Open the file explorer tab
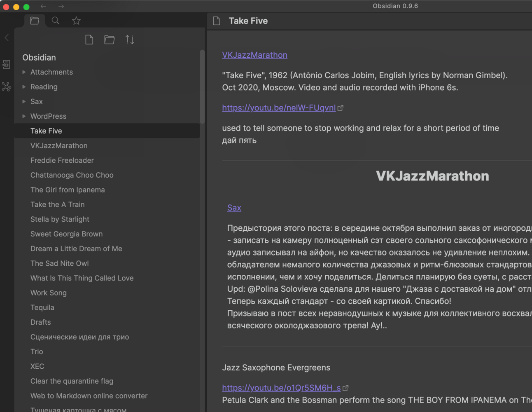The image size is (532, 412). 35,21
